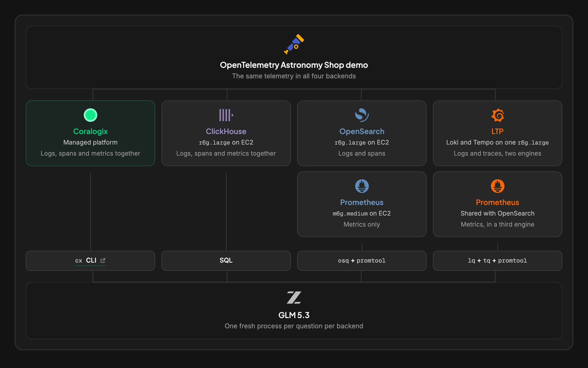Open the cx CLI link

click(x=90, y=260)
